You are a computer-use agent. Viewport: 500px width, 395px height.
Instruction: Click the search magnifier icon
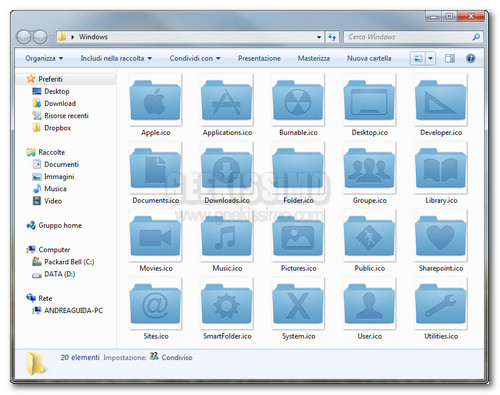(476, 37)
